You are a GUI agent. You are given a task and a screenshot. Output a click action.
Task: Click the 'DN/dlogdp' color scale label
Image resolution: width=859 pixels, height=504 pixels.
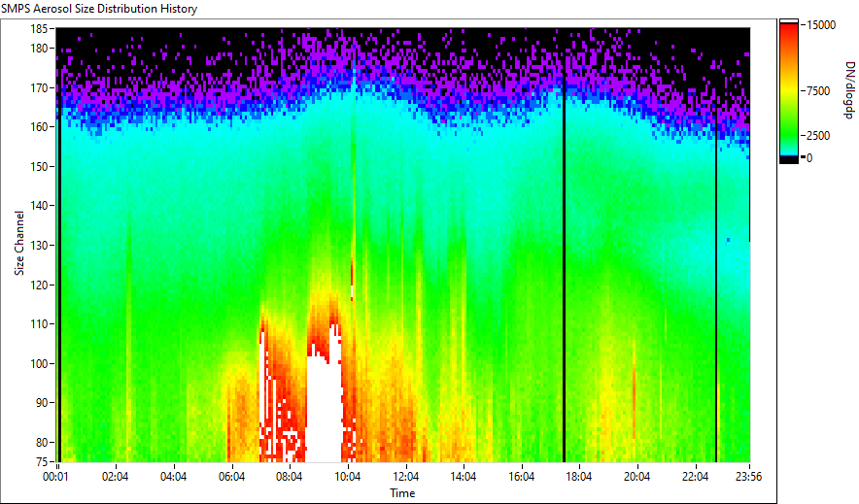click(x=849, y=89)
